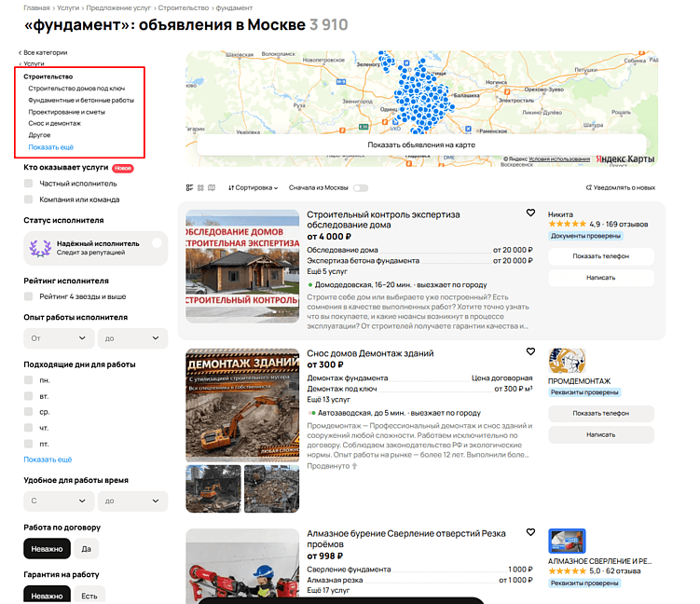Viewport: 700px width, 604px height.
Task: Switch to grid view icon
Action: click(200, 188)
